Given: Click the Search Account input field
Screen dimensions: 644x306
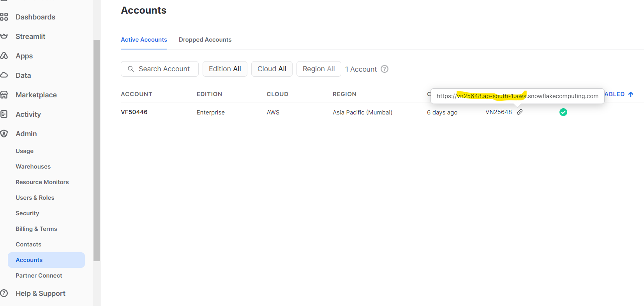Looking at the screenshot, I should [x=164, y=69].
